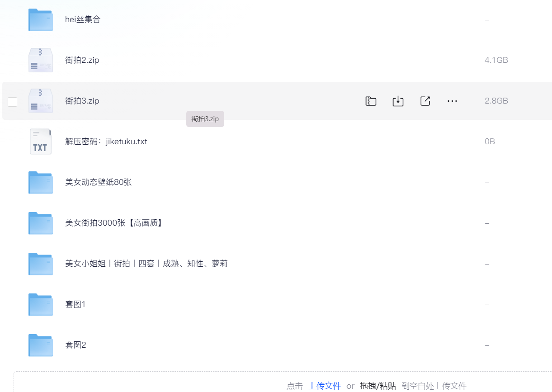This screenshot has width=552, height=392.
Task: Open the 套图1 folder icon
Action: tap(41, 304)
